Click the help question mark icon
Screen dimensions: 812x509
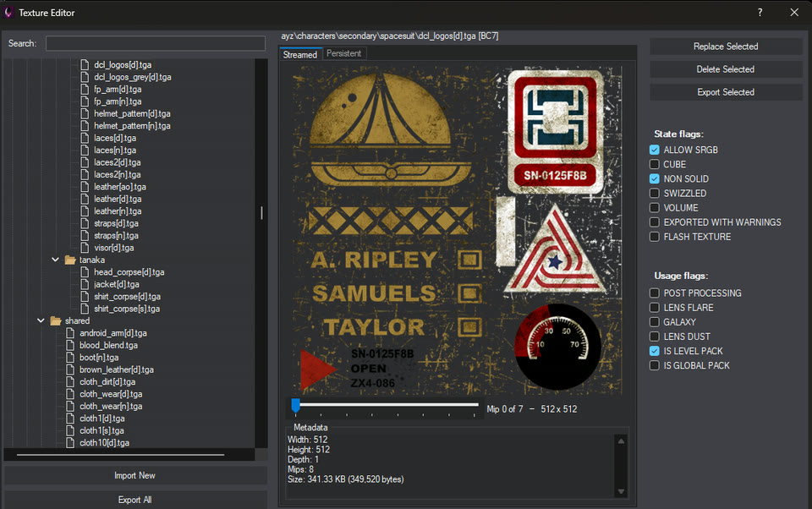point(760,13)
